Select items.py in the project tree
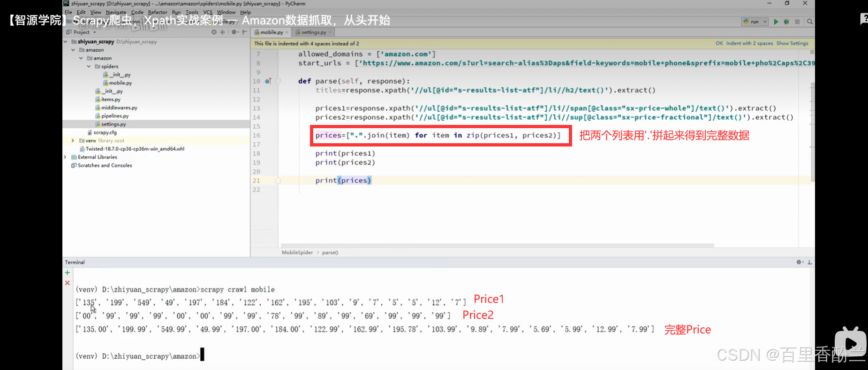The height and width of the screenshot is (370, 868). click(x=107, y=100)
